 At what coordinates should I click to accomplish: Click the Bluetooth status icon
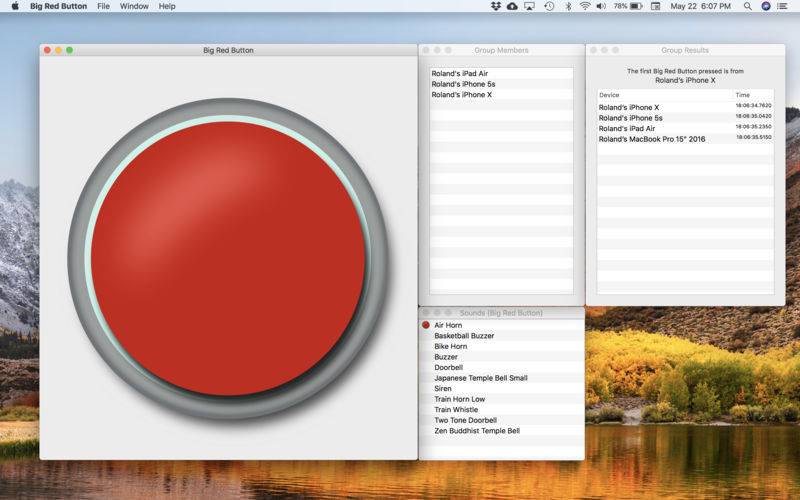pyautogui.click(x=568, y=6)
